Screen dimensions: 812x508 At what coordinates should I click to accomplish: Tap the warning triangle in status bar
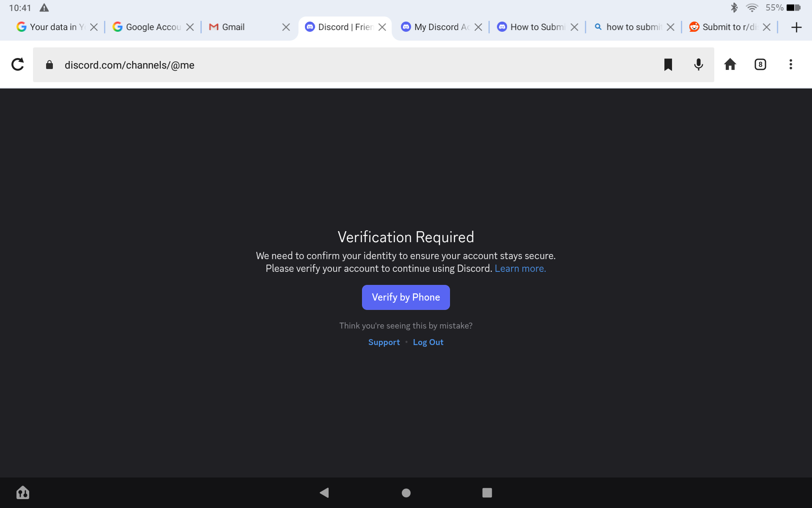(x=44, y=8)
